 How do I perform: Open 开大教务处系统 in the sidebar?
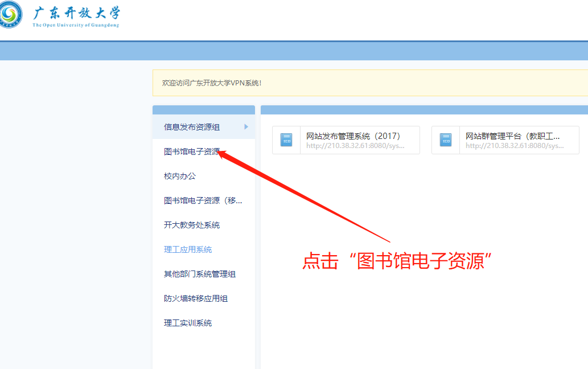click(x=192, y=225)
